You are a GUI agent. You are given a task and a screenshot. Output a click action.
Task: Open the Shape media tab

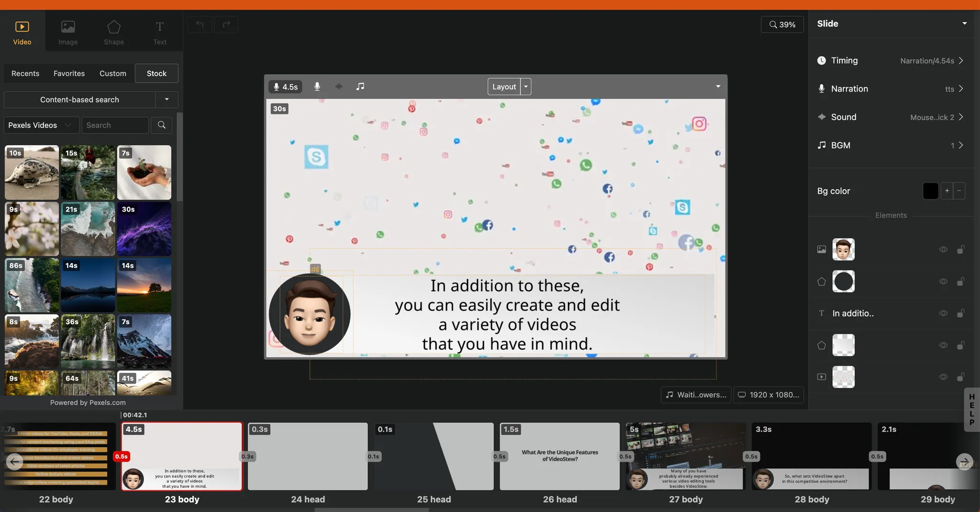tap(114, 33)
